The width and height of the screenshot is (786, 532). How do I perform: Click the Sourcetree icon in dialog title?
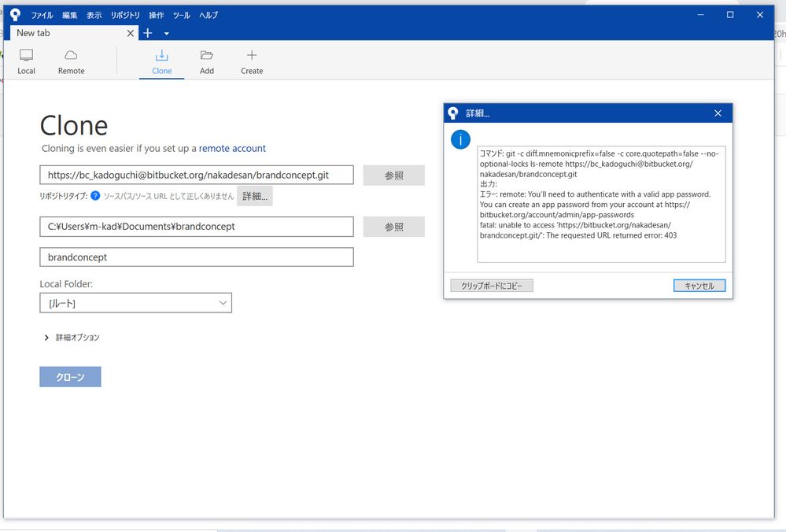453,113
